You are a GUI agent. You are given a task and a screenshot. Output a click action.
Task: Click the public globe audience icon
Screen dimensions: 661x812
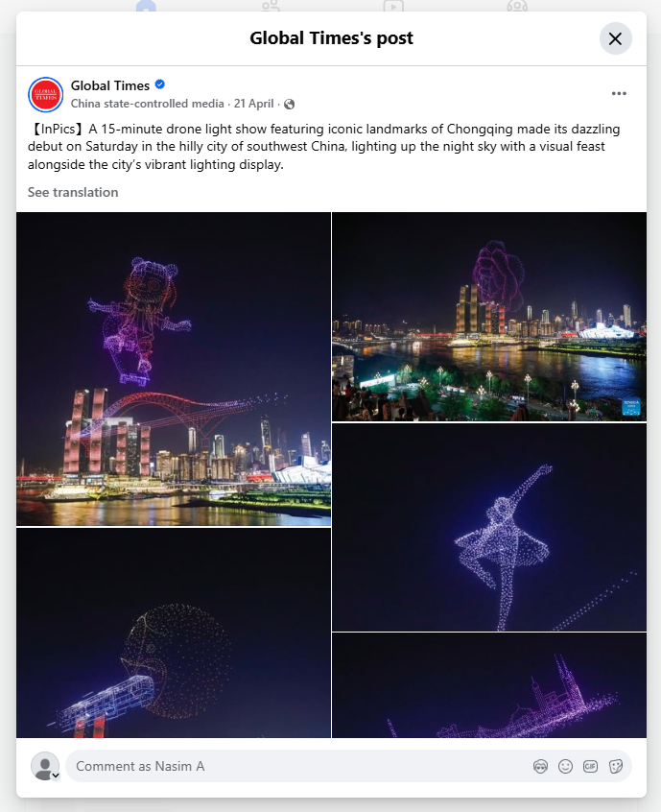(290, 104)
